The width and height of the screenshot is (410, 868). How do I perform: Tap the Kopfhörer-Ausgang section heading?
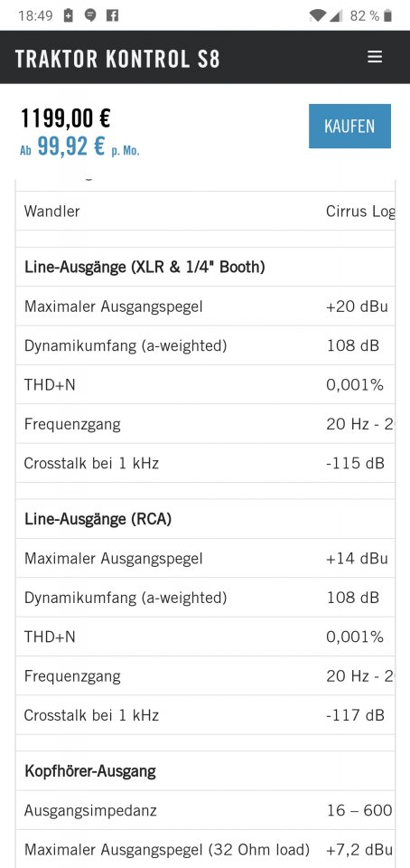tap(90, 771)
